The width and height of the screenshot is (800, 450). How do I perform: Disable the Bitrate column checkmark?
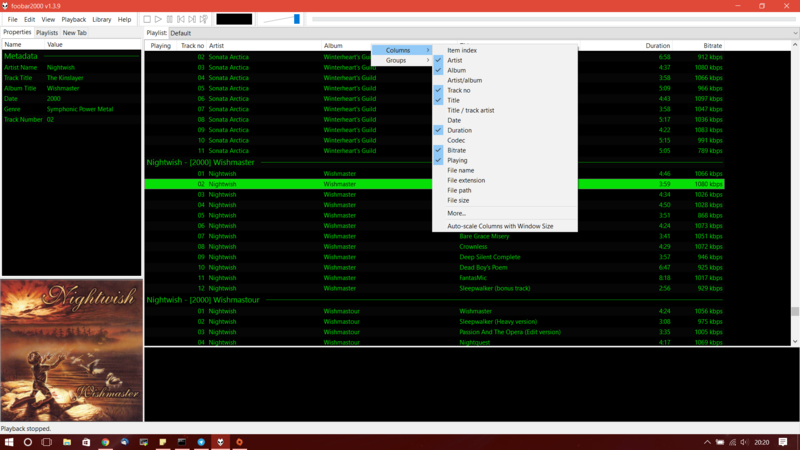[x=456, y=150]
